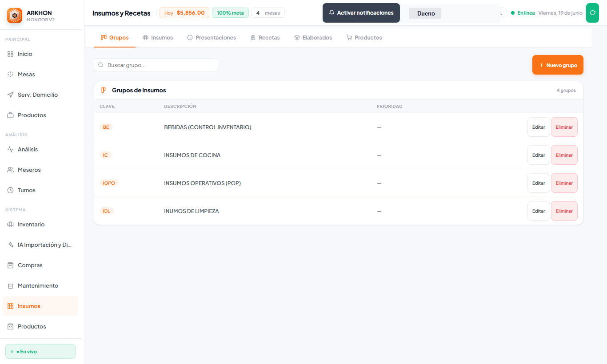Click the IDL key tag
The height and width of the screenshot is (364, 607).
[107, 211]
